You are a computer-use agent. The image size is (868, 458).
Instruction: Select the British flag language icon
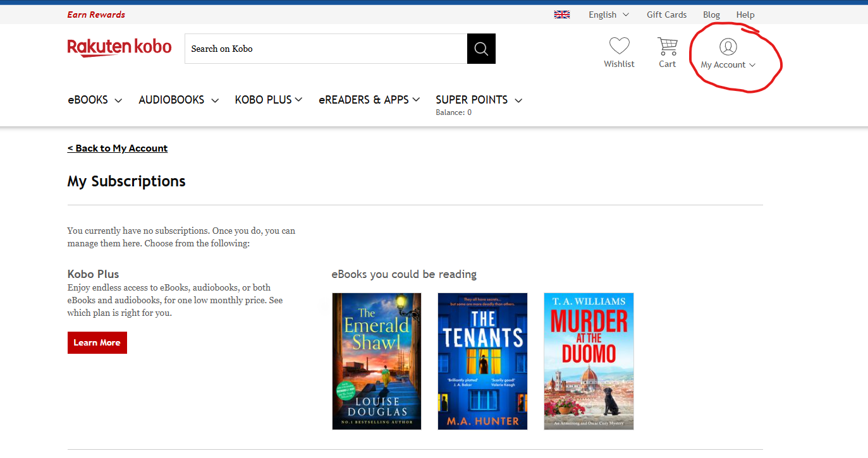point(562,14)
